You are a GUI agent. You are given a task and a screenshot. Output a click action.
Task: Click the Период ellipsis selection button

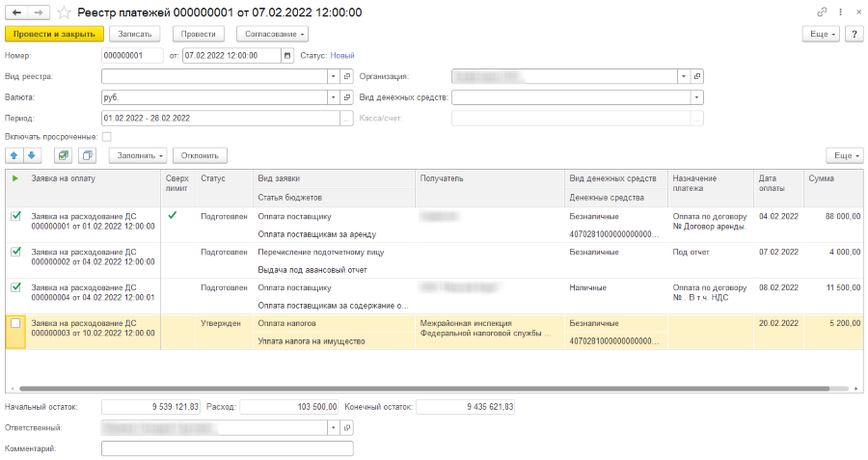[347, 119]
